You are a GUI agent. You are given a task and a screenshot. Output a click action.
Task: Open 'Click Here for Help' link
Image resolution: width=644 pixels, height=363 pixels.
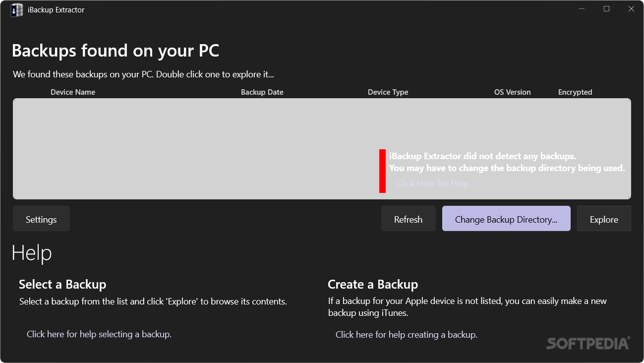(432, 183)
